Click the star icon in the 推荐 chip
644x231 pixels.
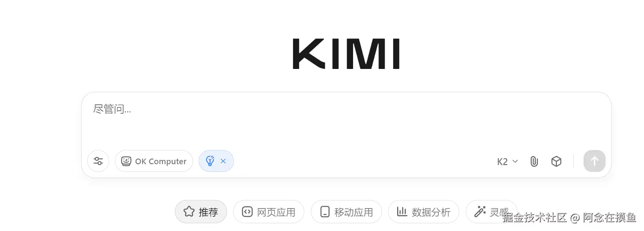189,212
